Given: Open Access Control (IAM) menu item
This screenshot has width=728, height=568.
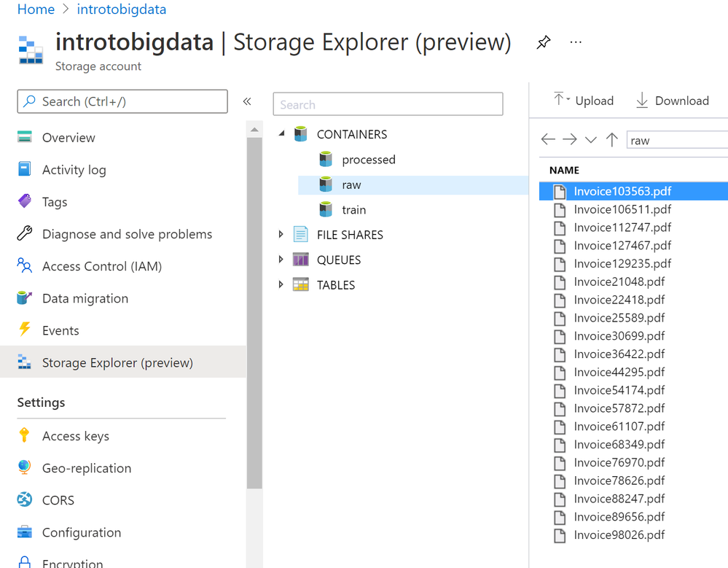Looking at the screenshot, I should coord(101,266).
